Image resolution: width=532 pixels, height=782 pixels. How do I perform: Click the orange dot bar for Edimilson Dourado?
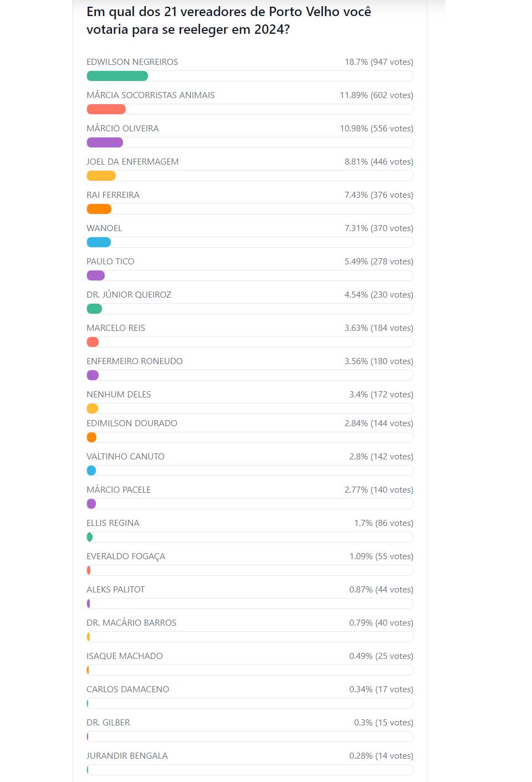click(92, 437)
